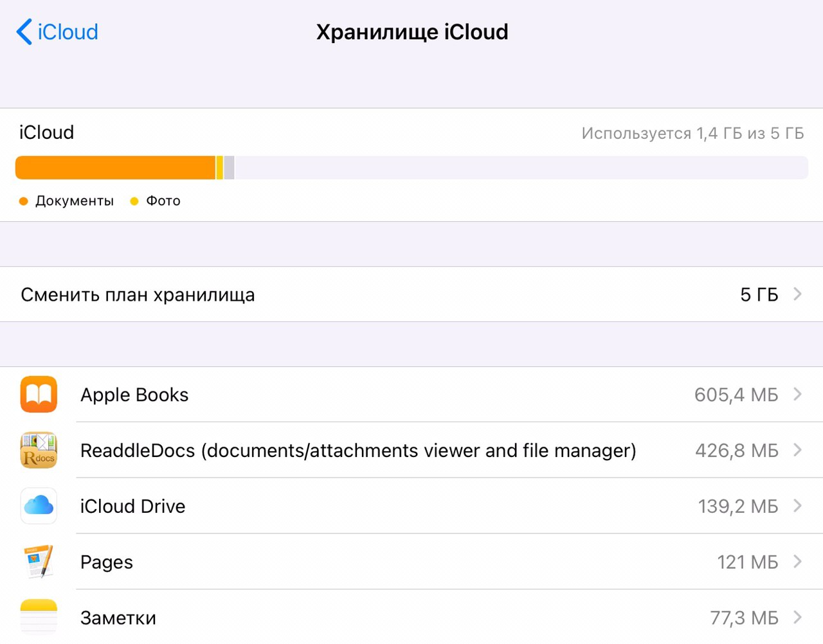Tap the yellow Заметки app icon
Viewport: 823px width, 644px height.
pyautogui.click(x=39, y=617)
